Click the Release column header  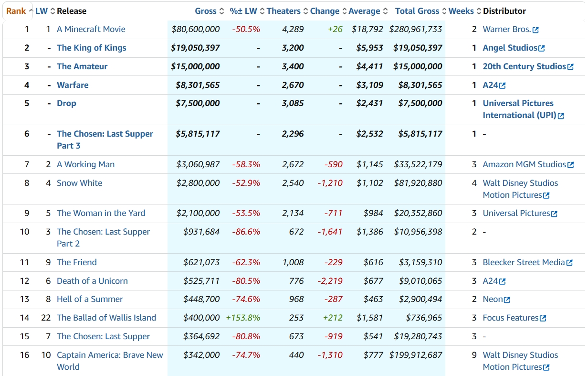(72, 11)
